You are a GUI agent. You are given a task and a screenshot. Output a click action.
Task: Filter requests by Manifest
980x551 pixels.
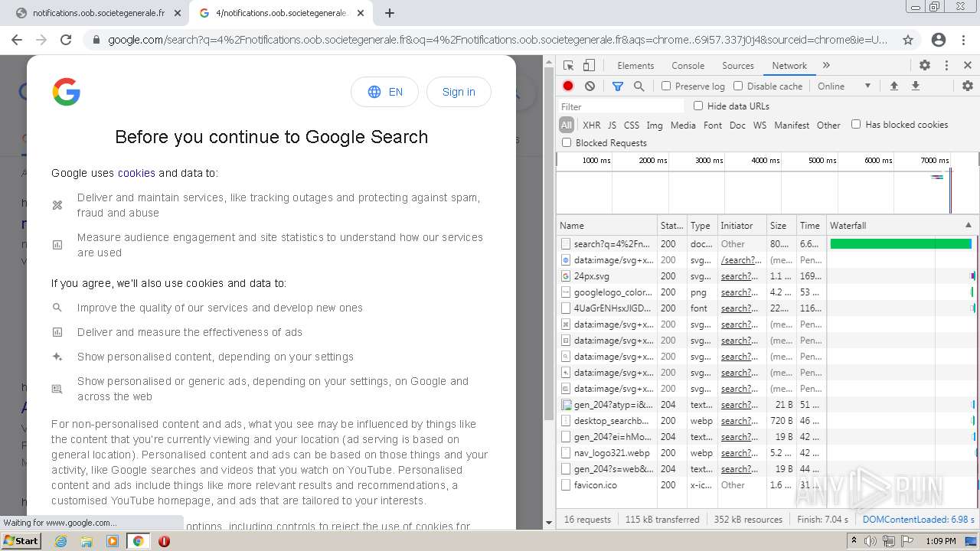point(792,126)
